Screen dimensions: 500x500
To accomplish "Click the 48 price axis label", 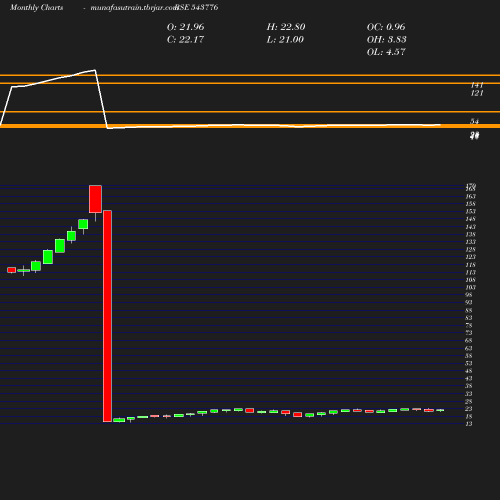I will pyautogui.click(x=469, y=371).
